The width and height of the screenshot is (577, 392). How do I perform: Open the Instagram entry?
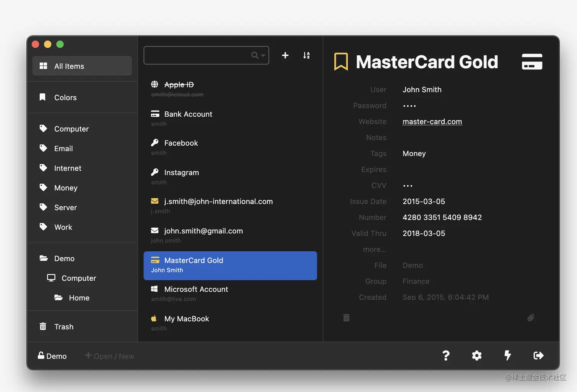point(230,177)
